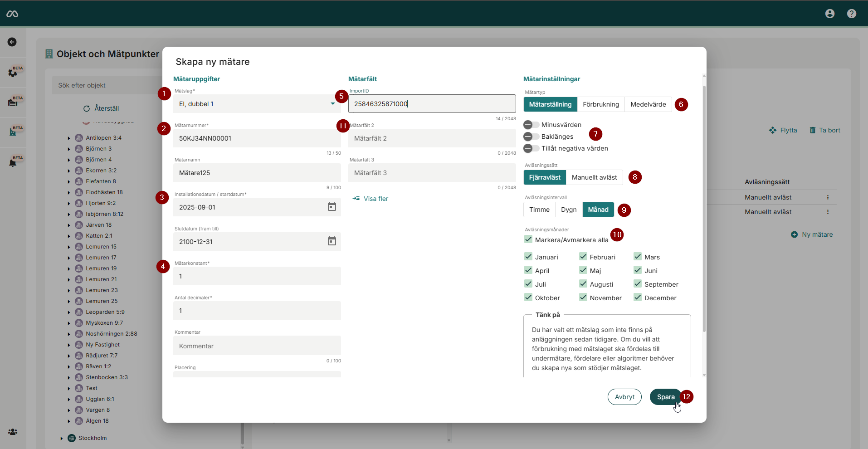Viewport: 868px width, 449px height.
Task: Click the Visa fler expand icon
Action: (356, 199)
